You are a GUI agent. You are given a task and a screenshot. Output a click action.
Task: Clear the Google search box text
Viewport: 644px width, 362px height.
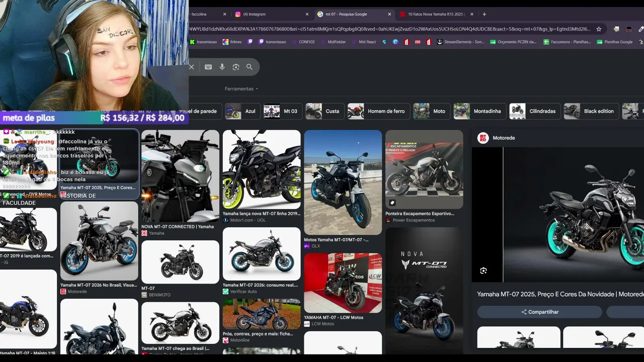click(x=191, y=67)
